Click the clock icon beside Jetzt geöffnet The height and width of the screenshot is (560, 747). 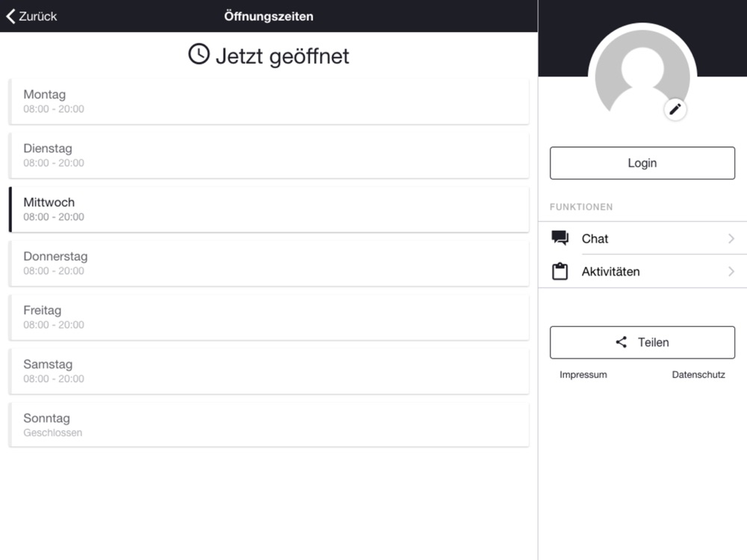pos(199,54)
